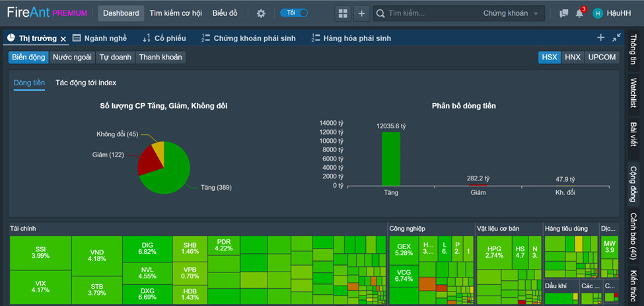Click the Nước ngoài button
Screen dimensions: 644x306
(72, 57)
